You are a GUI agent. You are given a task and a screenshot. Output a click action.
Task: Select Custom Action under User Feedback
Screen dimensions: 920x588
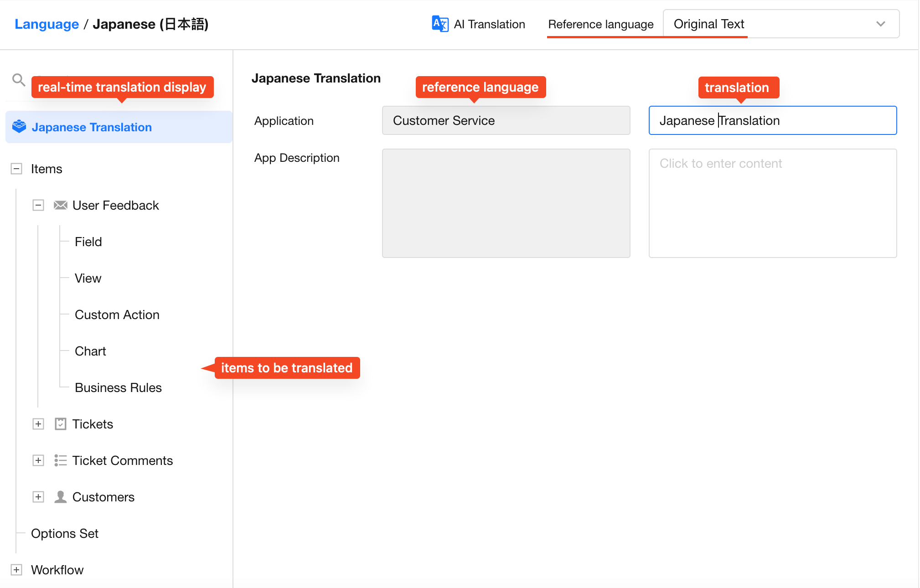117,315
